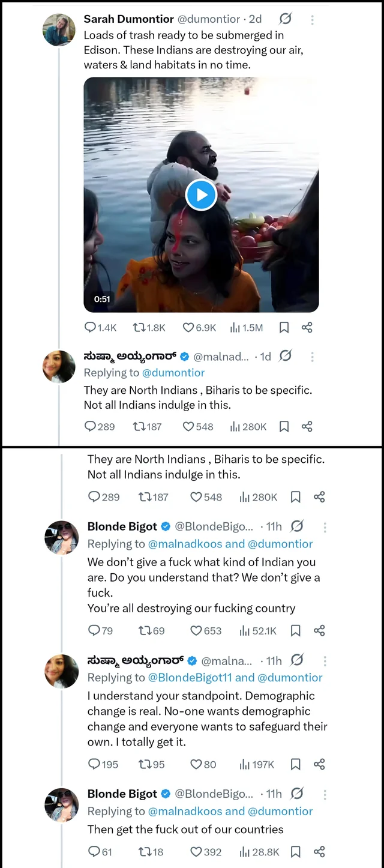Viewport: 384px width, 868px height.
Task: Reply to Sarah Dumontior's post with 1.4K comments
Action: click(x=91, y=328)
